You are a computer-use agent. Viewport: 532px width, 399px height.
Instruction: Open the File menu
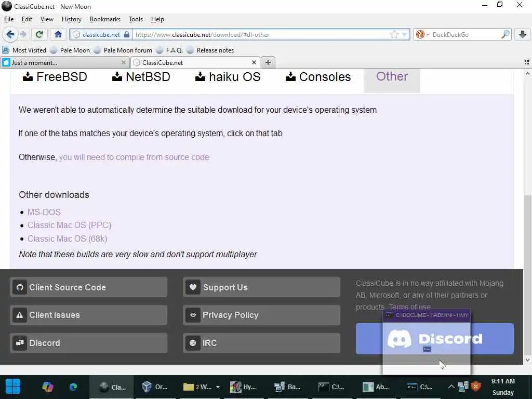(9, 19)
